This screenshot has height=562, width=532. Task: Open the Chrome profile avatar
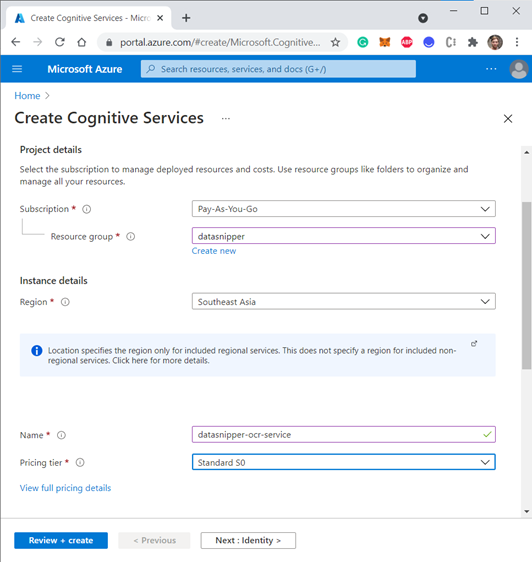pyautogui.click(x=495, y=42)
